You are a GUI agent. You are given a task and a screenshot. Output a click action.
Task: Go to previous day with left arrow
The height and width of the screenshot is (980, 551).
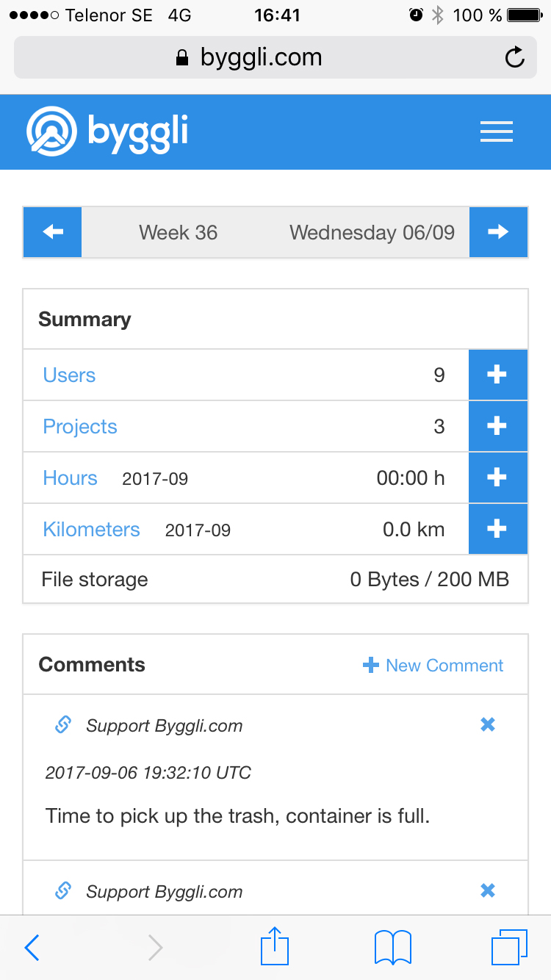point(53,232)
